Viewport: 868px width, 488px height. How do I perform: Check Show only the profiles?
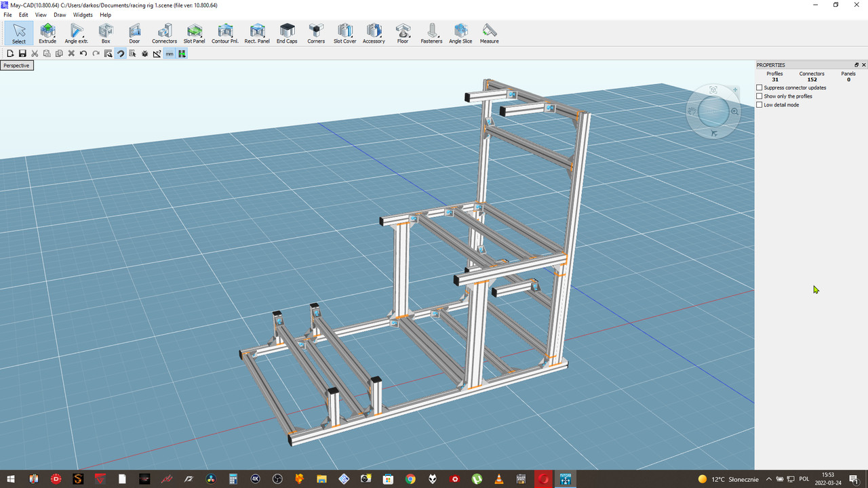click(x=759, y=96)
